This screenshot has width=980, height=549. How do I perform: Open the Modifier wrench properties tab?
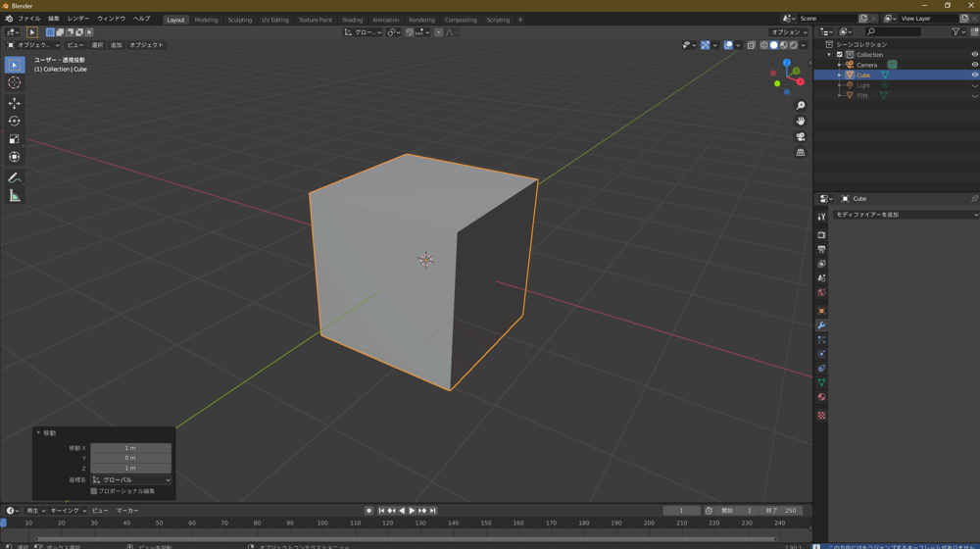(821, 325)
